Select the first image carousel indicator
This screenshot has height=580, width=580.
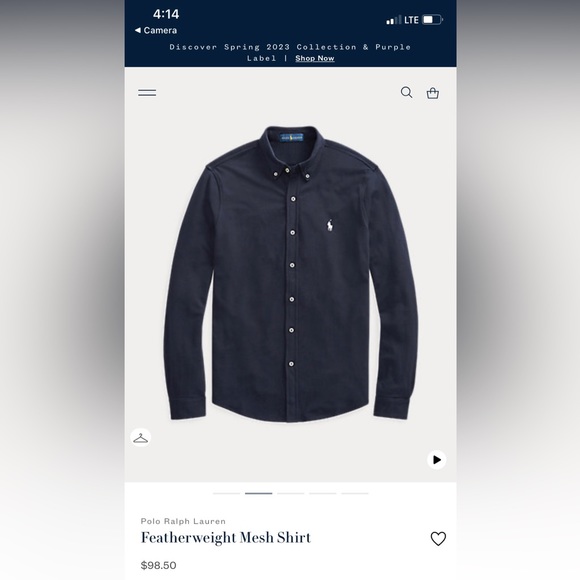click(226, 493)
